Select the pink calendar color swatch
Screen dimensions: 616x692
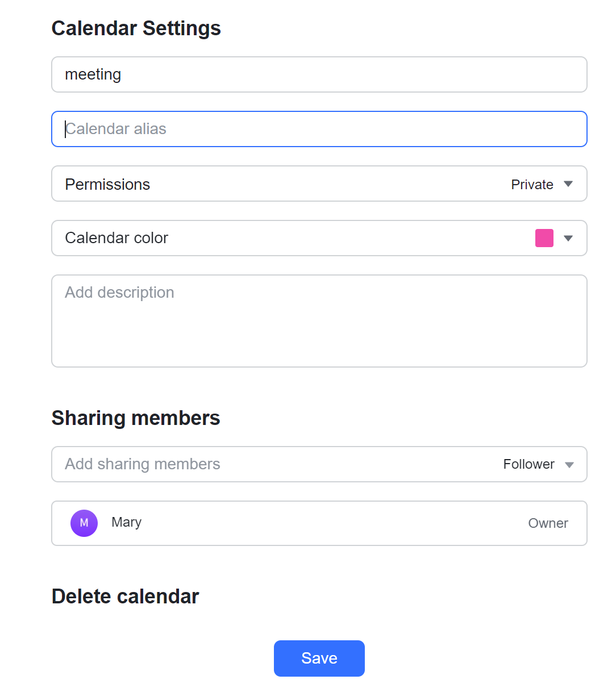click(x=544, y=238)
